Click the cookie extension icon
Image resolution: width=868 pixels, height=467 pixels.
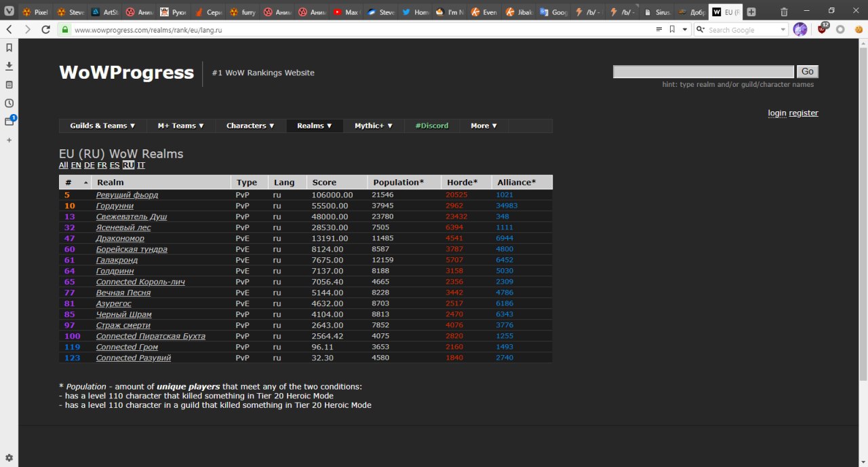(858, 29)
